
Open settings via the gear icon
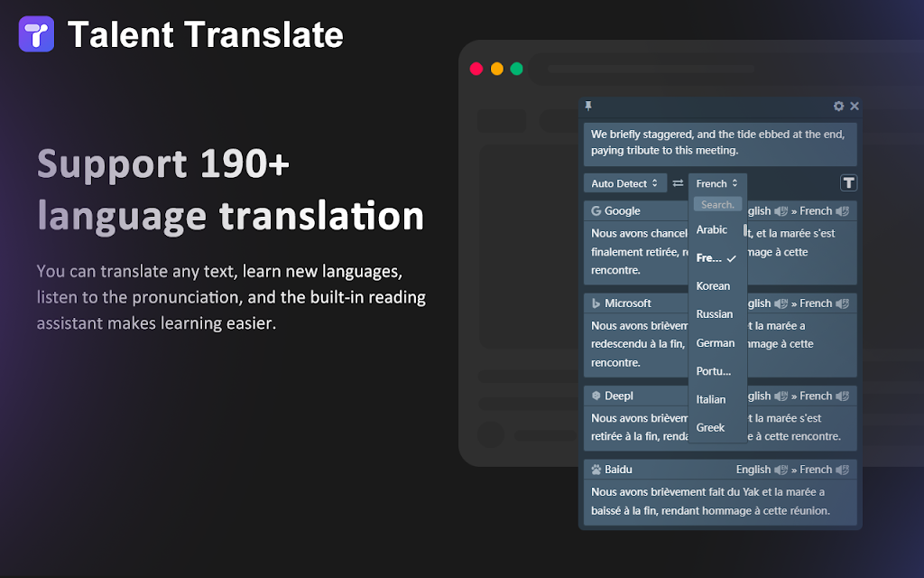click(x=838, y=107)
